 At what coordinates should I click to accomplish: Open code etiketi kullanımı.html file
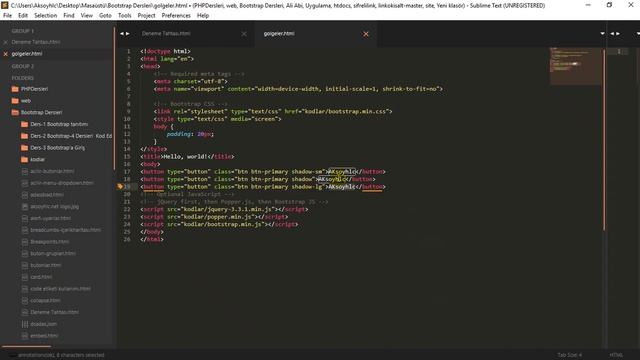point(60,289)
